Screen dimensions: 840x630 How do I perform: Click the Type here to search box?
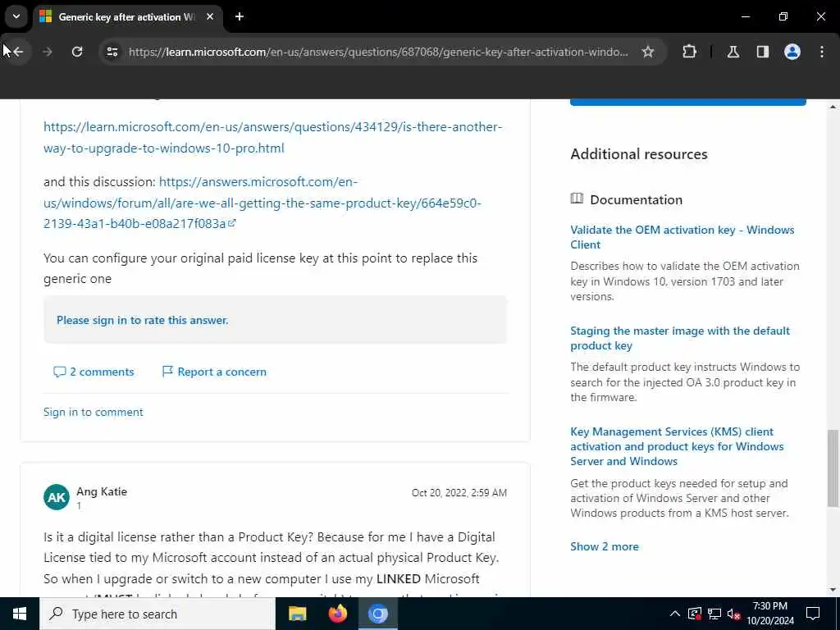point(157,614)
